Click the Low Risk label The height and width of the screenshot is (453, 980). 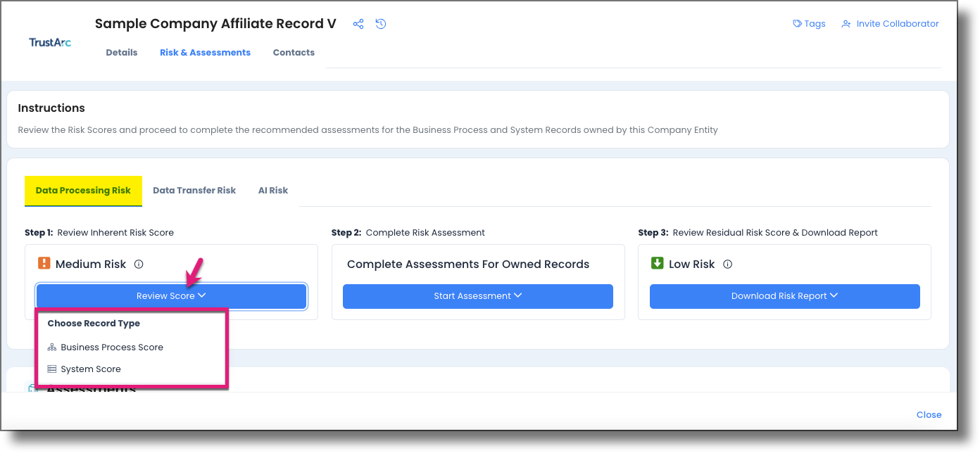point(692,264)
